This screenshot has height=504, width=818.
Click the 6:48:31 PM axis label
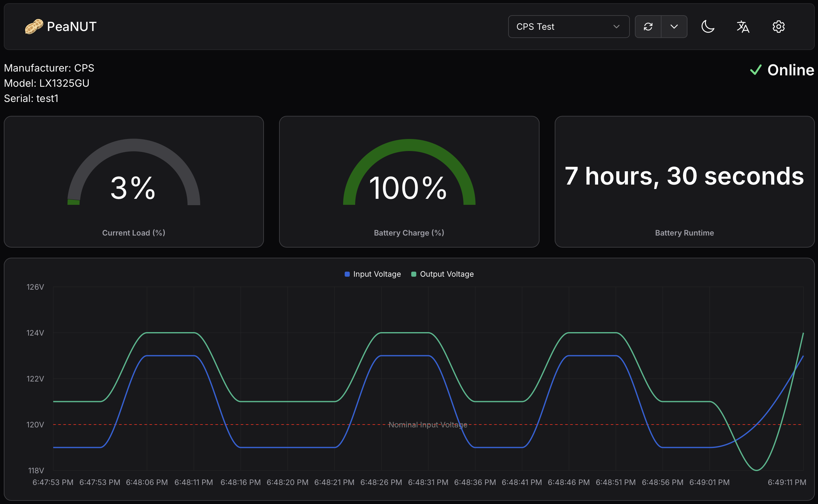[428, 482]
